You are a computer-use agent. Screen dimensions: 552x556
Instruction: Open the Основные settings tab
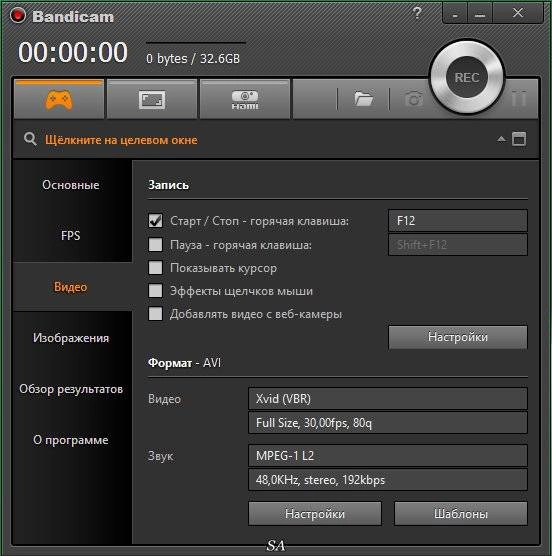71,185
